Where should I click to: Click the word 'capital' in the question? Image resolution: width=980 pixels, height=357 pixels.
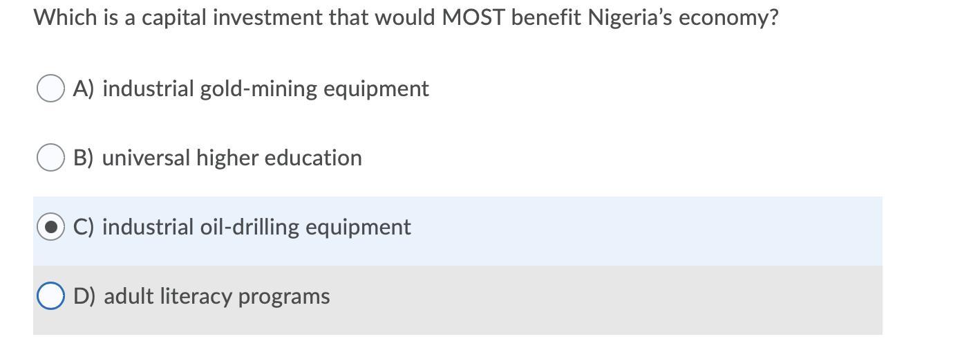tap(173, 17)
